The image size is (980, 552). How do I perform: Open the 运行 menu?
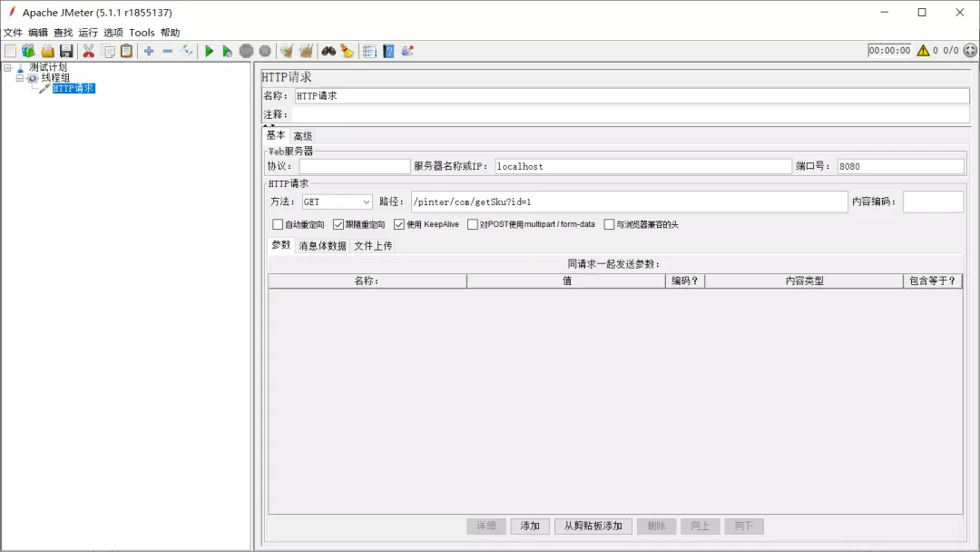pyautogui.click(x=88, y=33)
